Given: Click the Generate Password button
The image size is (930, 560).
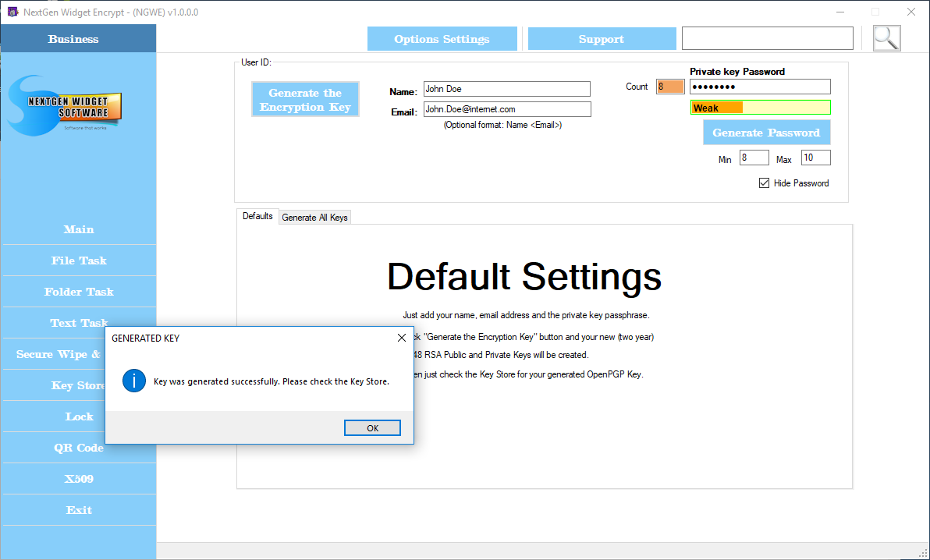Looking at the screenshot, I should click(x=766, y=133).
